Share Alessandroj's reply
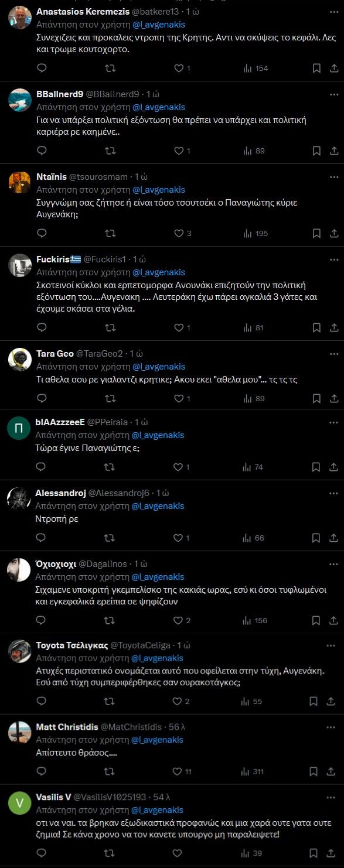Image resolution: width=344 pixels, height=868 pixels. click(334, 538)
